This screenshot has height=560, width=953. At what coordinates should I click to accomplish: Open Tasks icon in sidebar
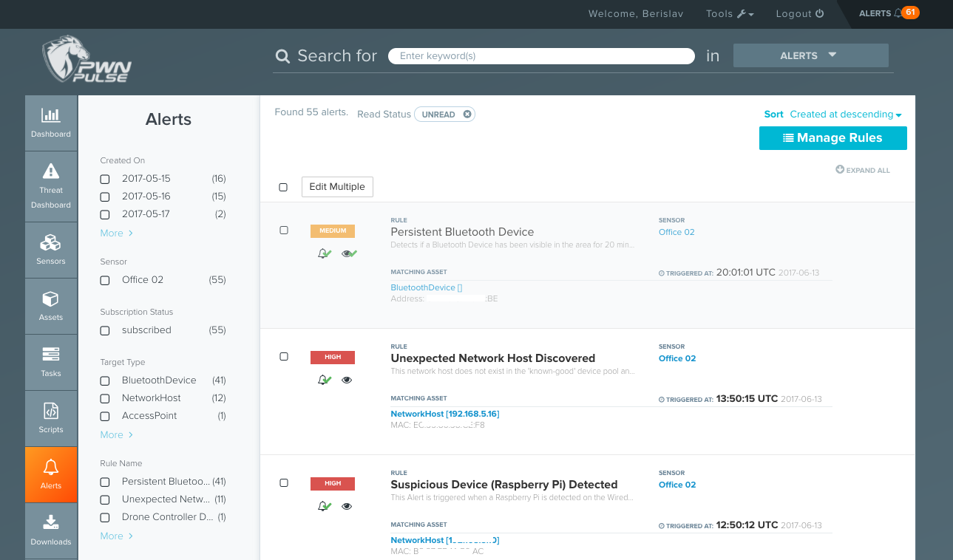(50, 355)
